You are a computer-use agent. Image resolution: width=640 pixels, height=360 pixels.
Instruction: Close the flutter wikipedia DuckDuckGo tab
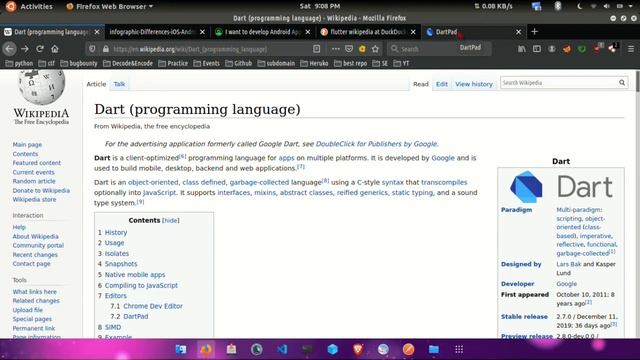(413, 32)
